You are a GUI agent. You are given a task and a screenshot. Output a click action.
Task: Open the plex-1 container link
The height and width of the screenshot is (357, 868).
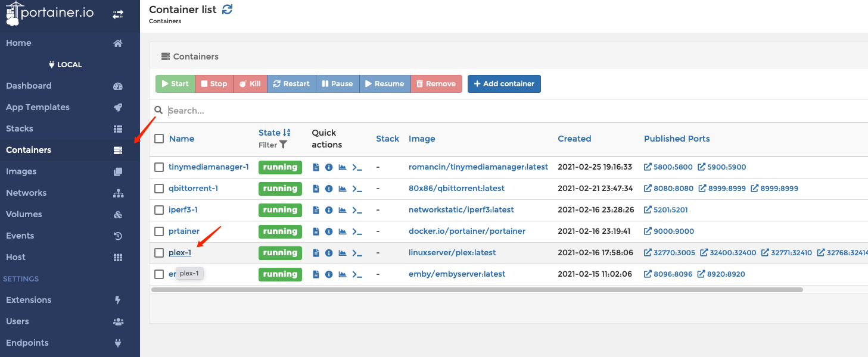(180, 253)
